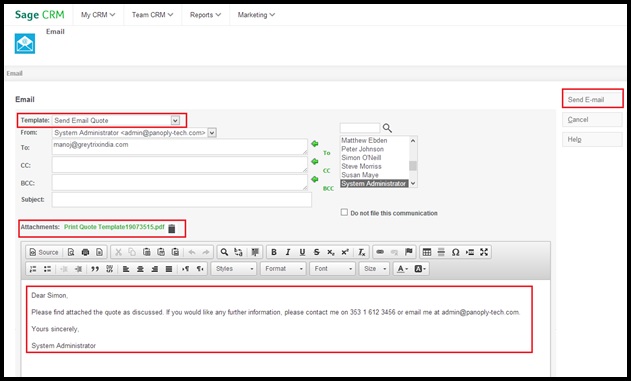The image size is (631, 381).
Task: Click the Redo arrow icon
Action: pyautogui.click(x=206, y=252)
